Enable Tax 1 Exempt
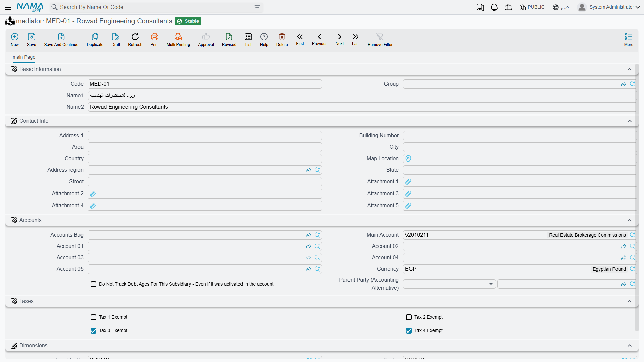 [94, 317]
